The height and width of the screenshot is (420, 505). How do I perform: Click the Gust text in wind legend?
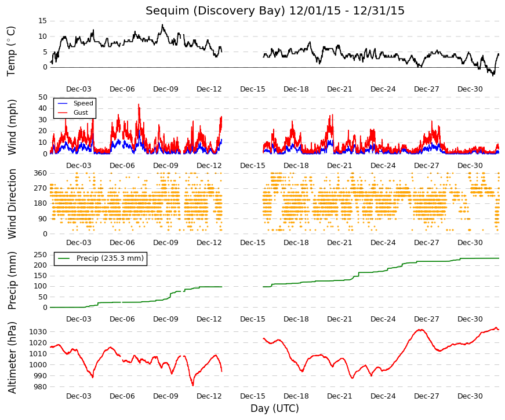coord(81,112)
